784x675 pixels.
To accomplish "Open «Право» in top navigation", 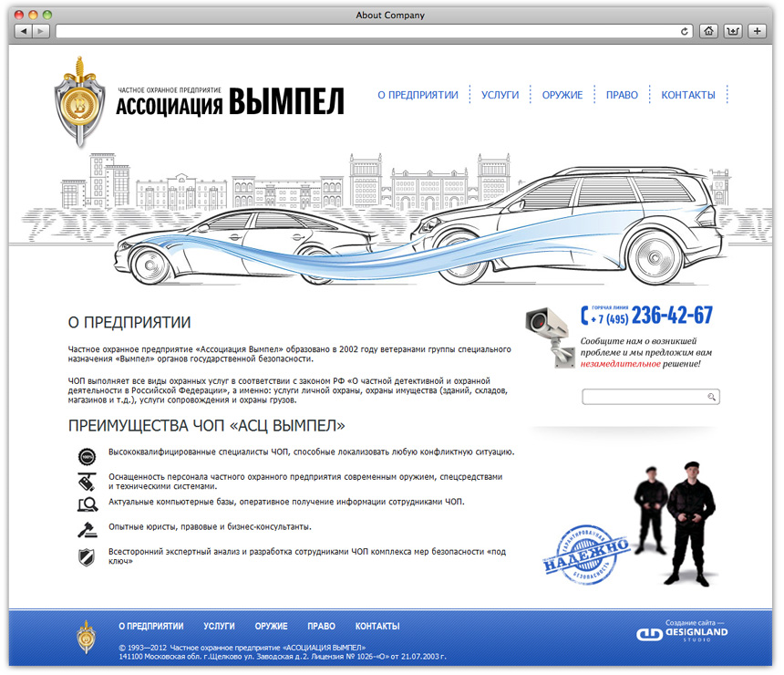I will pyautogui.click(x=622, y=95).
